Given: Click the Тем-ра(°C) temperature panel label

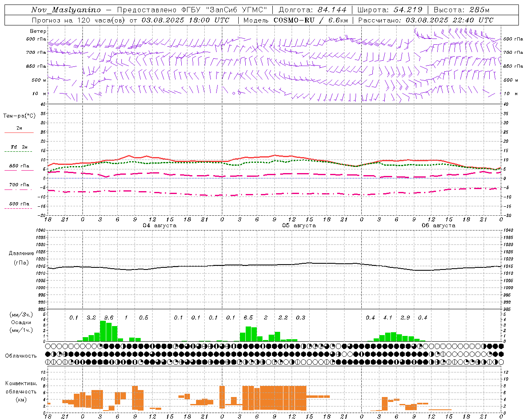Looking at the screenshot, I should [x=19, y=116].
